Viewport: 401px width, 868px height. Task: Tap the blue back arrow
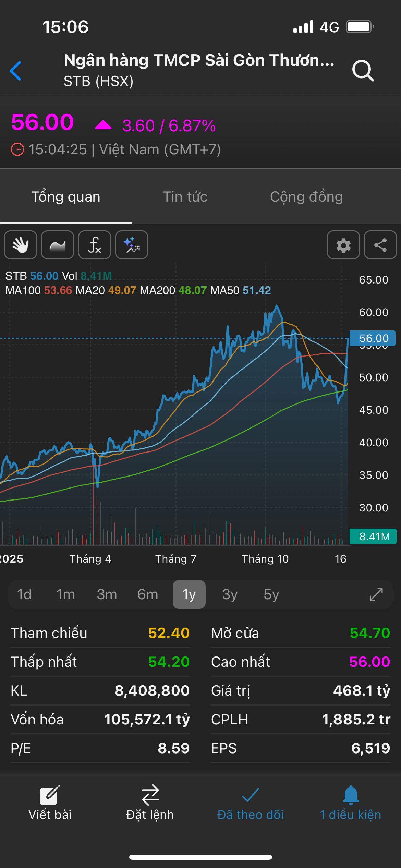[16, 71]
